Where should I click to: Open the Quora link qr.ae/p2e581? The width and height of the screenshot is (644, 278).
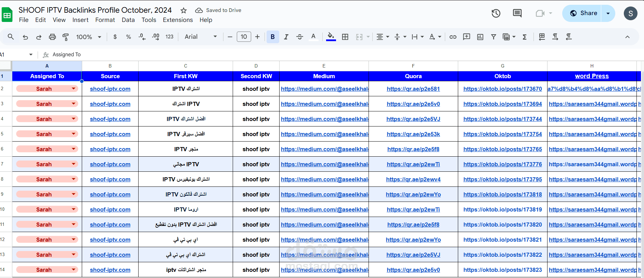coord(413,89)
